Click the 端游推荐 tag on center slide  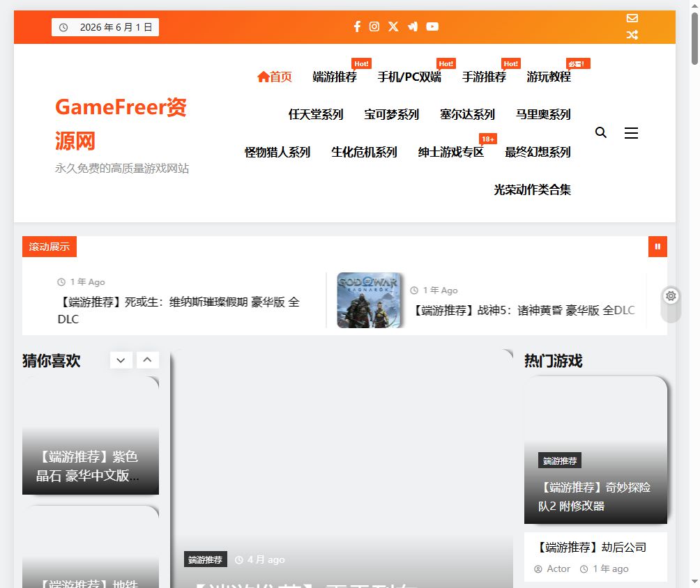point(206,559)
